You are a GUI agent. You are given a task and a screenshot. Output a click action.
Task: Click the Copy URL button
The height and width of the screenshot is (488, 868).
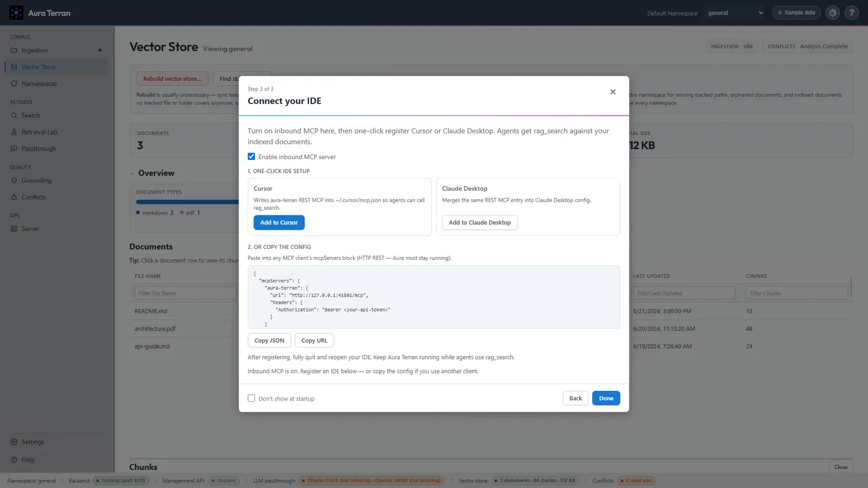pyautogui.click(x=314, y=341)
